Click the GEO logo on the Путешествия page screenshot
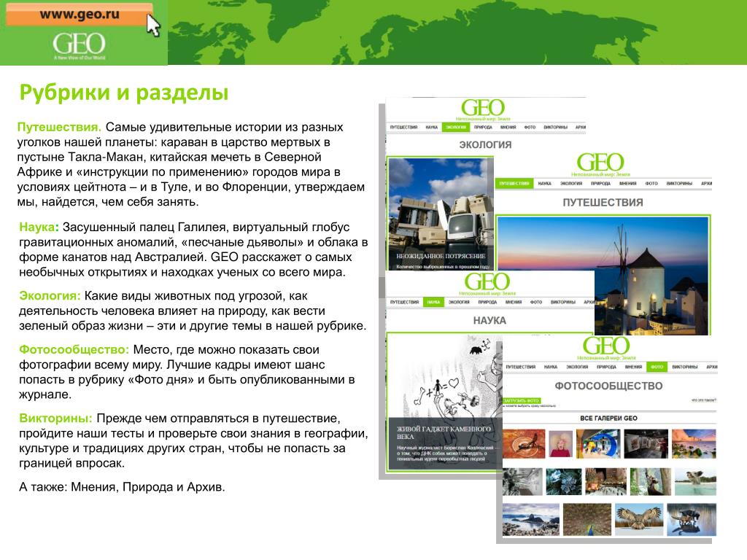Viewport: 747px width, 560px height. click(x=600, y=163)
